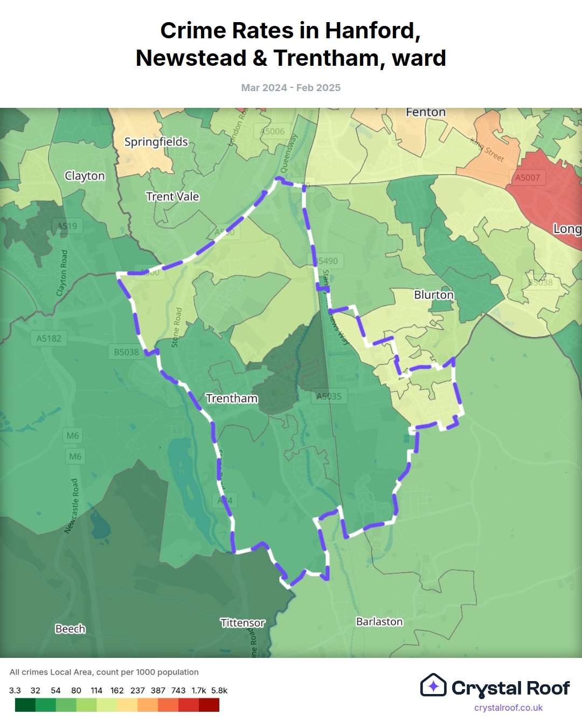Click the dark red legend swatch

pyautogui.click(x=209, y=705)
